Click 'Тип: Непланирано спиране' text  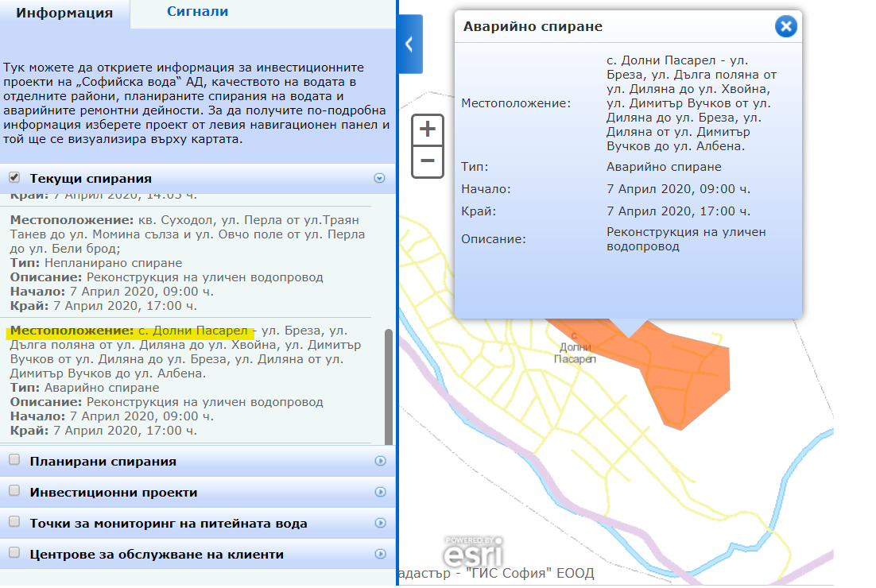pyautogui.click(x=96, y=263)
